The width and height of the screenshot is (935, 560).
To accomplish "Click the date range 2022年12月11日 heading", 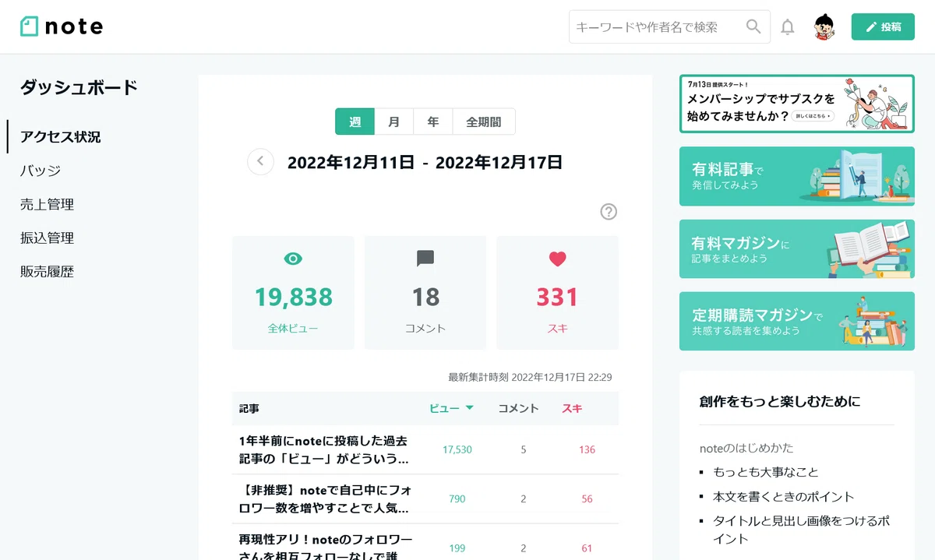I will (x=425, y=162).
